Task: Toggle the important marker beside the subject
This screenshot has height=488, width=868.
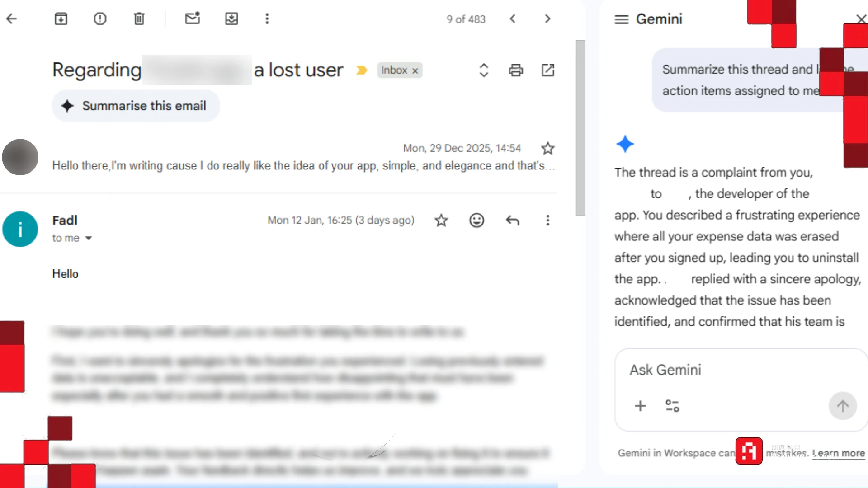Action: [x=361, y=70]
